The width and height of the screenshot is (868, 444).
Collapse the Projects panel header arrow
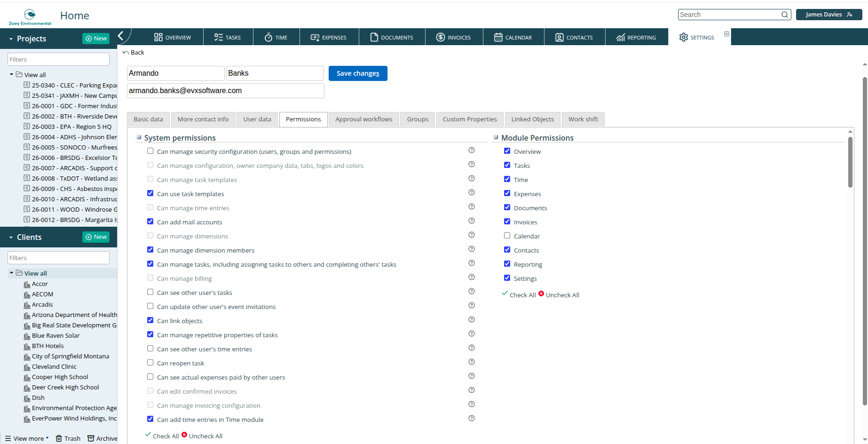coord(11,39)
